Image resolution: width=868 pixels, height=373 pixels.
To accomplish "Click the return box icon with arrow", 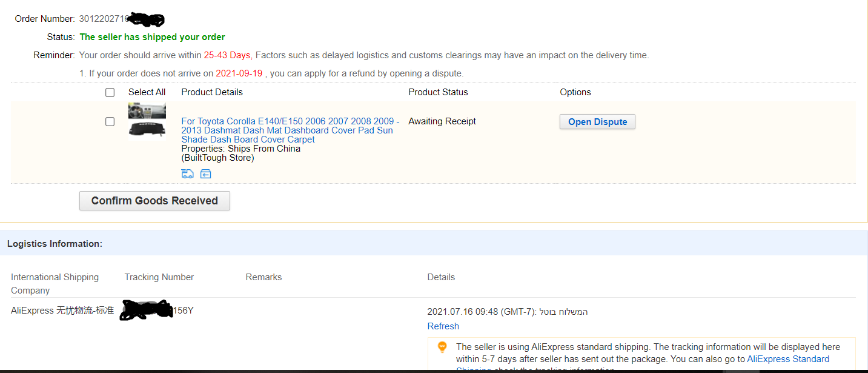I will tap(206, 174).
